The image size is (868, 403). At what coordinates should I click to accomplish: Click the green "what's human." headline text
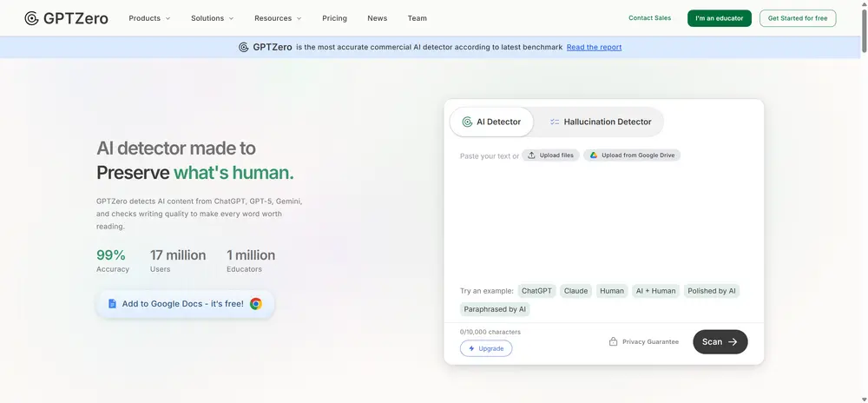coord(233,173)
